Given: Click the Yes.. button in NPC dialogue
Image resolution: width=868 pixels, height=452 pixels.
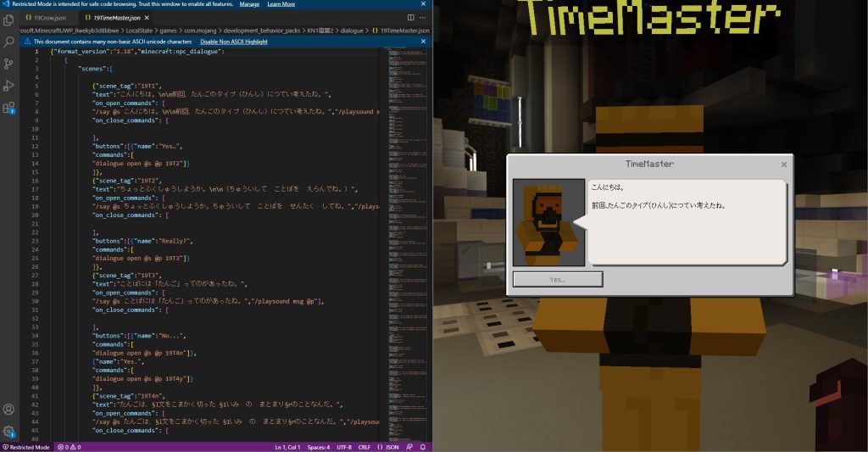Looking at the screenshot, I should coord(558,279).
